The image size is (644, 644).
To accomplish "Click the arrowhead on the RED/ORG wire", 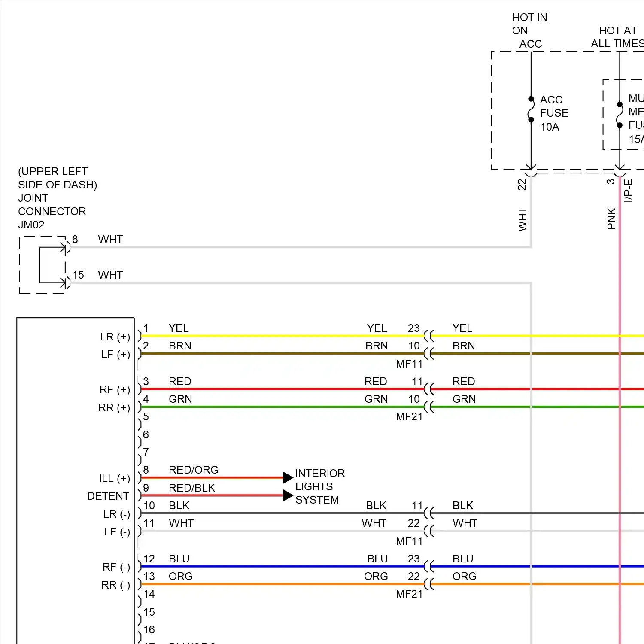I will [x=288, y=477].
